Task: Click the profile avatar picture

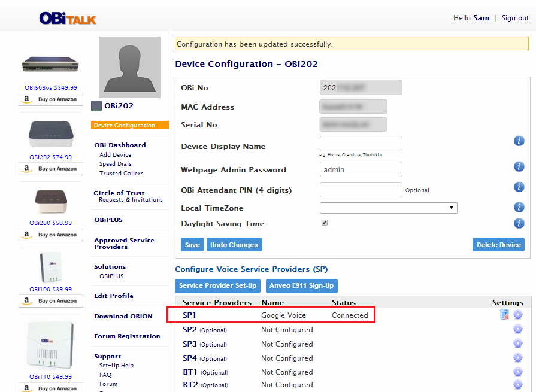Action: 129,67
